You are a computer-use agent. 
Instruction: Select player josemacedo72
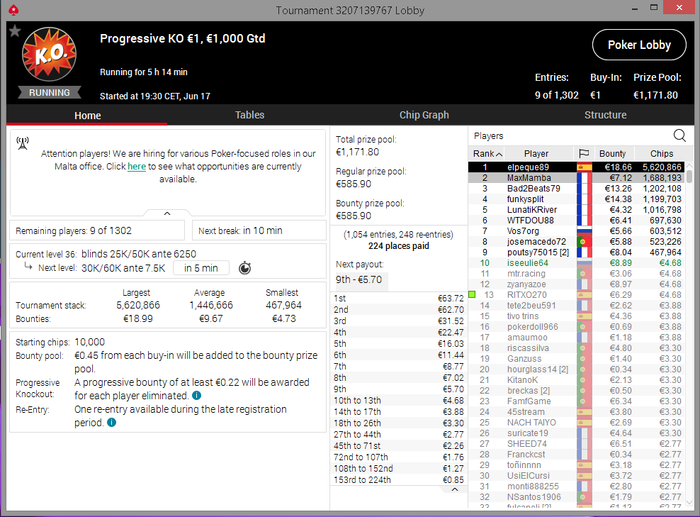click(x=576, y=242)
